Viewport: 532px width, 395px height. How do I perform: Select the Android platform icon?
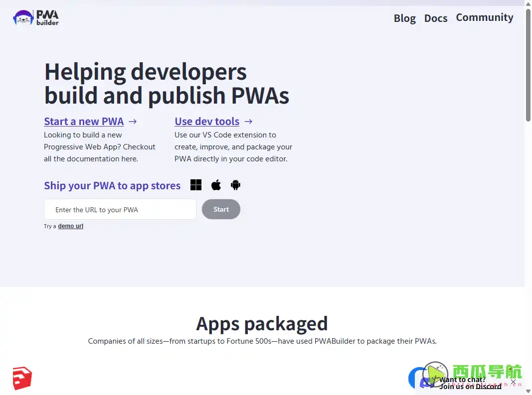click(235, 185)
